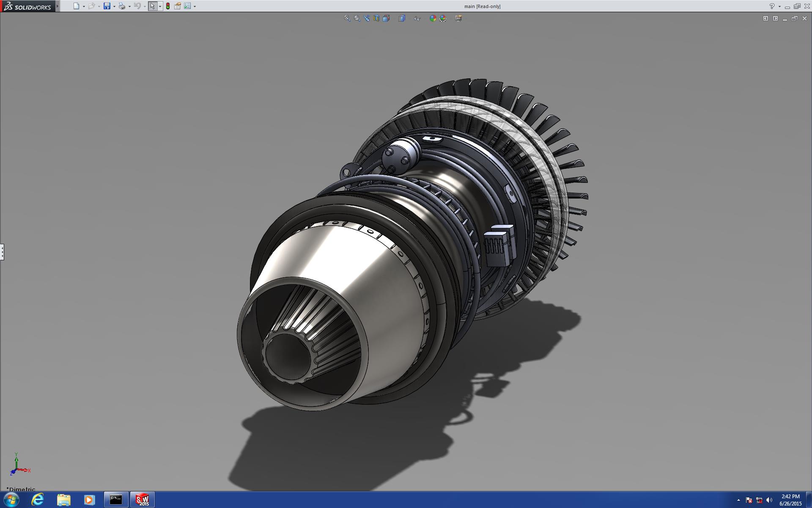
Task: Expand the Print dropdown arrow
Action: (x=129, y=6)
